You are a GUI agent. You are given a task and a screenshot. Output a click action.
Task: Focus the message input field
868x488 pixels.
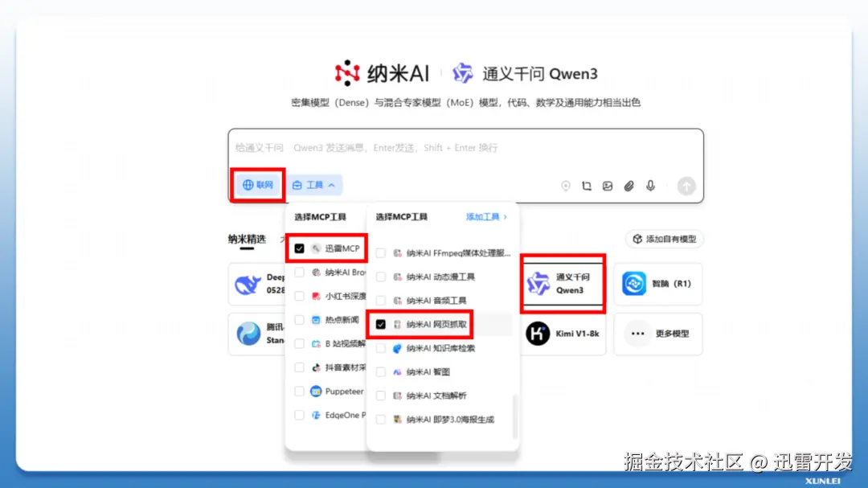pyautogui.click(x=465, y=148)
